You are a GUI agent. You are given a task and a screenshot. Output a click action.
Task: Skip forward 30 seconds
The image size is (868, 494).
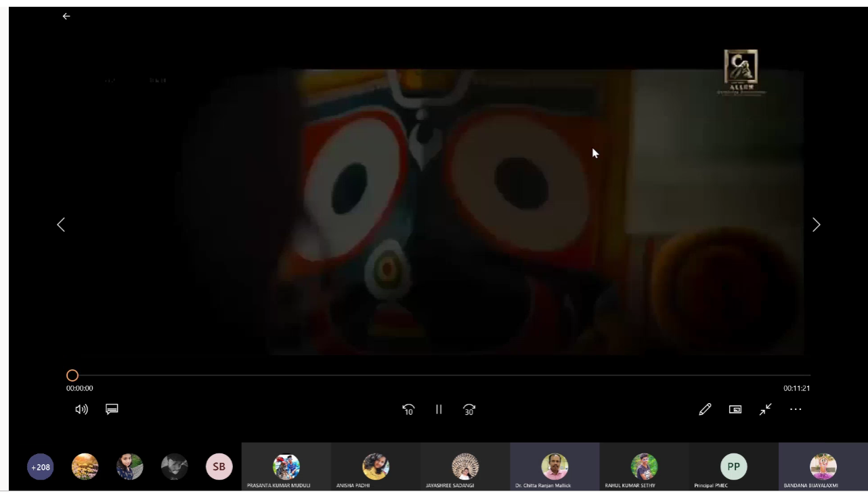tap(469, 409)
